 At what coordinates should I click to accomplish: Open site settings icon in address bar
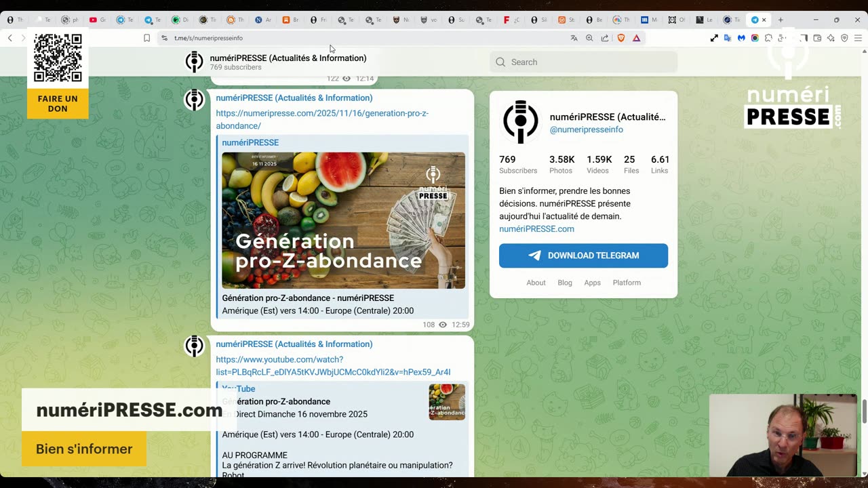coord(164,38)
